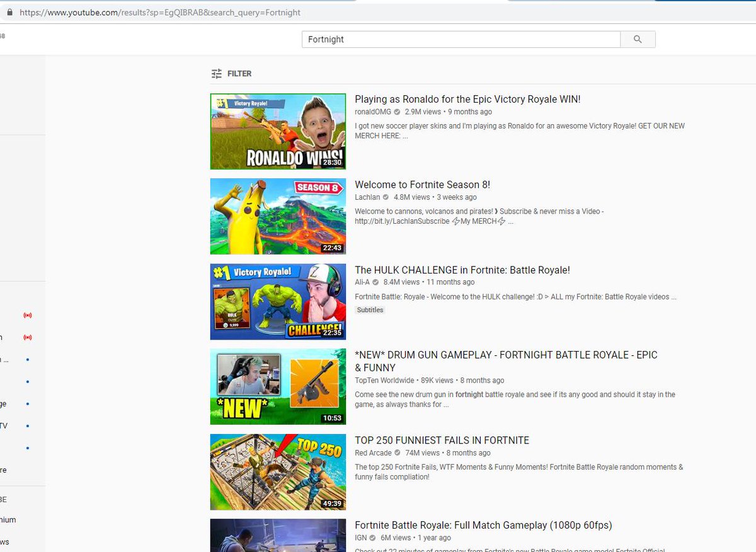
Task: Click the browser address bar URL
Action: (x=160, y=13)
